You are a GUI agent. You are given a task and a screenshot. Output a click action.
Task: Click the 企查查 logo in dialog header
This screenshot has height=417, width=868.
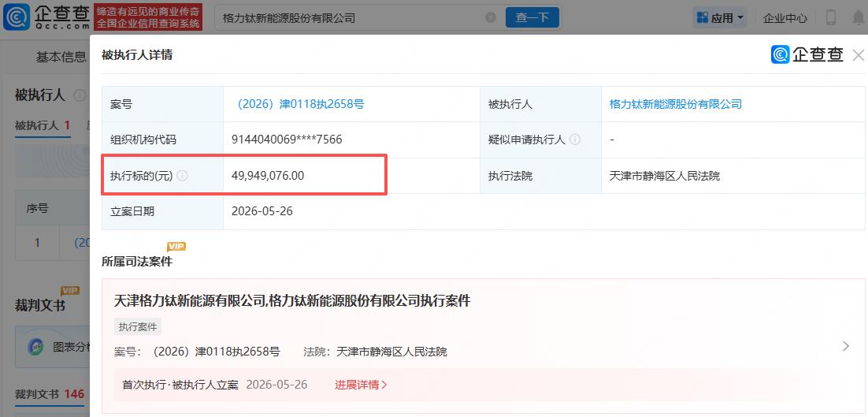tap(807, 54)
